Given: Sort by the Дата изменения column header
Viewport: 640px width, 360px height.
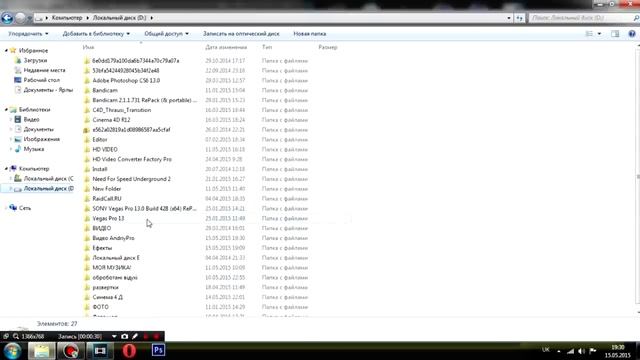Looking at the screenshot, I should (226, 47).
